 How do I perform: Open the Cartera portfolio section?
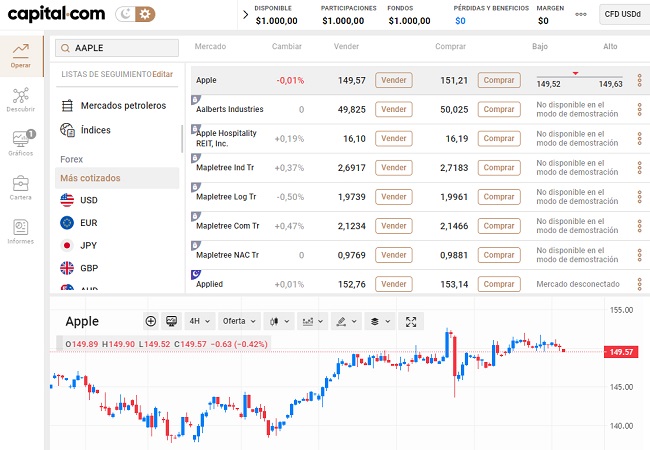pos(21,188)
